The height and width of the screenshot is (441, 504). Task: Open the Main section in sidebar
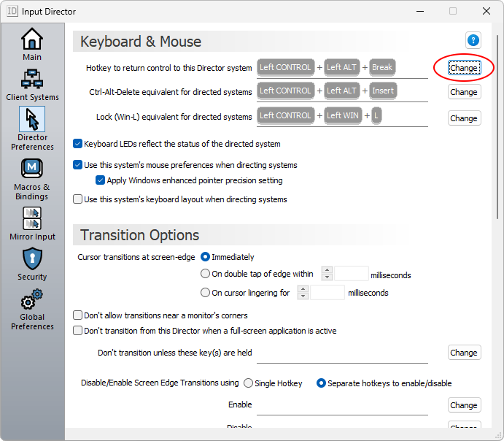pos(32,44)
